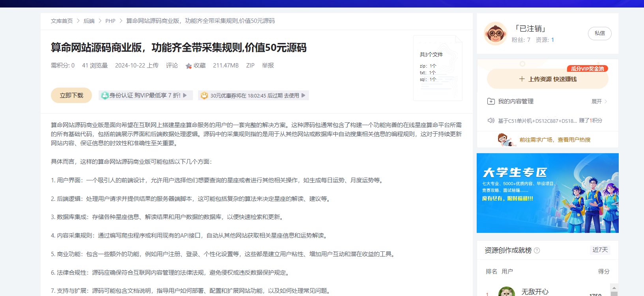The height and width of the screenshot is (296, 644).
Task: Open the 身份认证 购VIP 7折 promotion
Action: point(146,96)
